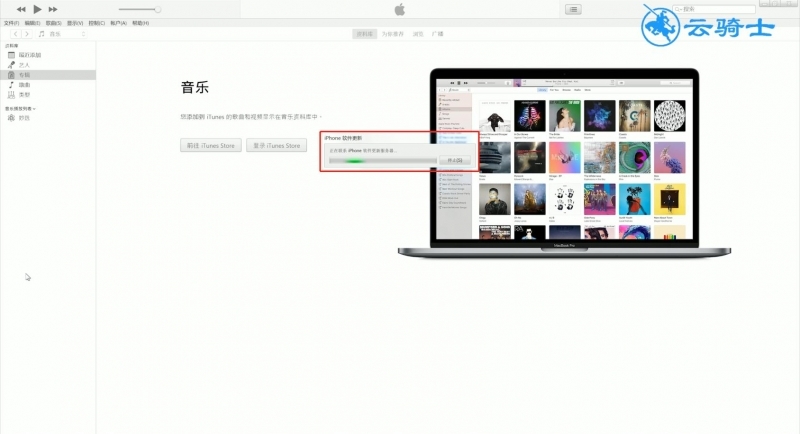The height and width of the screenshot is (434, 800).
Task: Go back with the left arrow button
Action: pos(15,34)
